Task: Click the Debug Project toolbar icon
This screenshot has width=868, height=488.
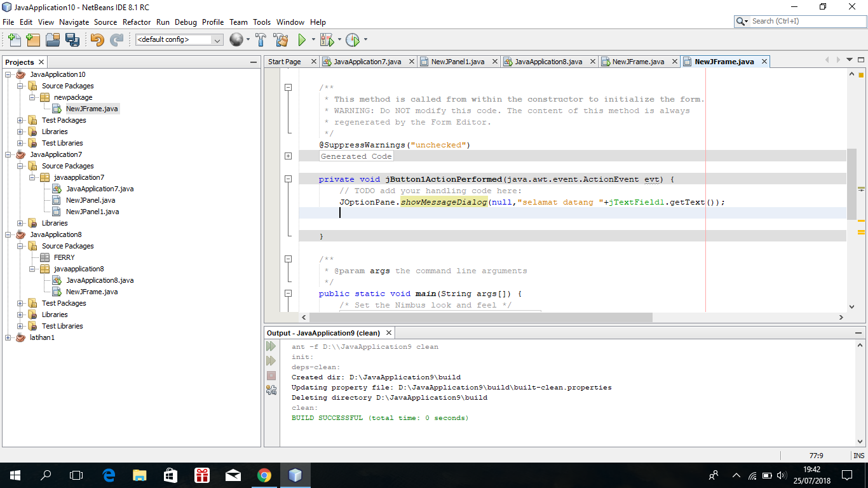Action: point(327,40)
